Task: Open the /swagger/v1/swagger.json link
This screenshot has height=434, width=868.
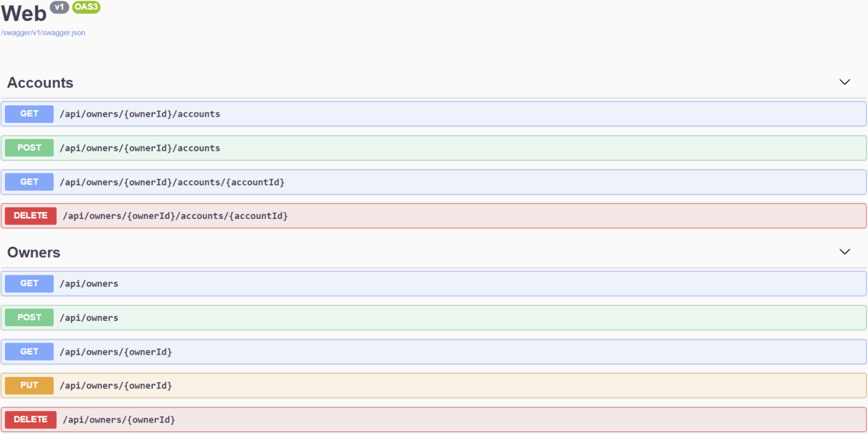Action: pyautogui.click(x=43, y=33)
